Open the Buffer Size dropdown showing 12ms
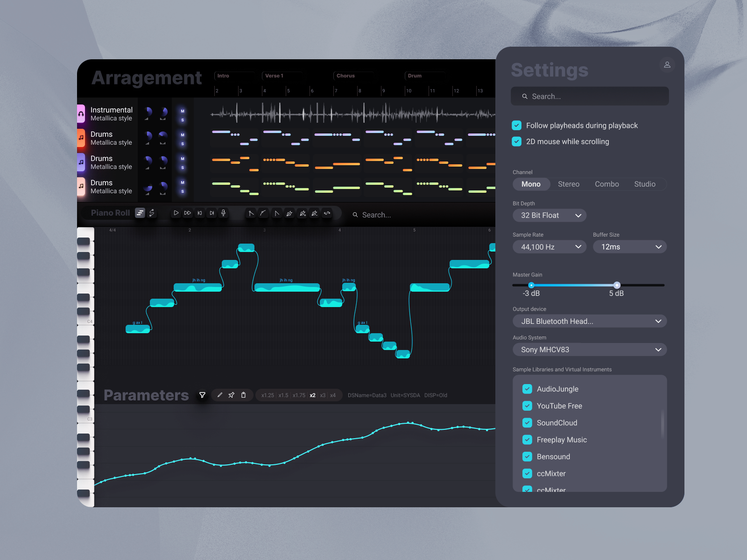This screenshot has height=560, width=747. [630, 247]
